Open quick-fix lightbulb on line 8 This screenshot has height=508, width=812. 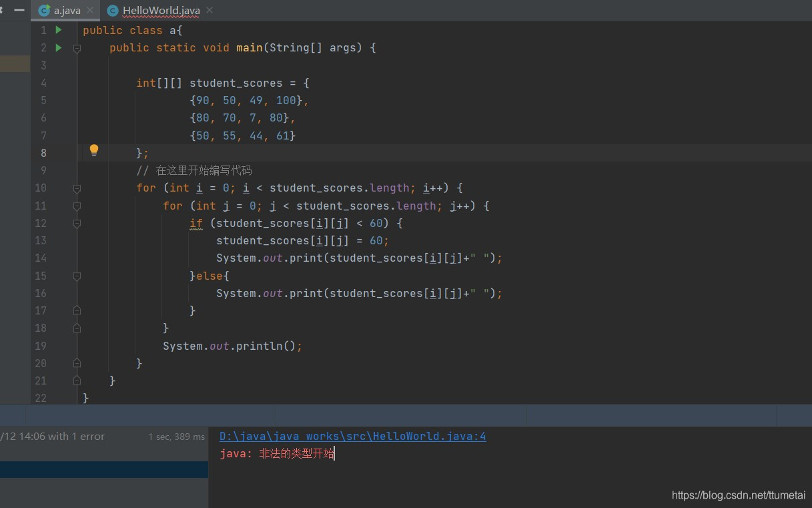94,150
